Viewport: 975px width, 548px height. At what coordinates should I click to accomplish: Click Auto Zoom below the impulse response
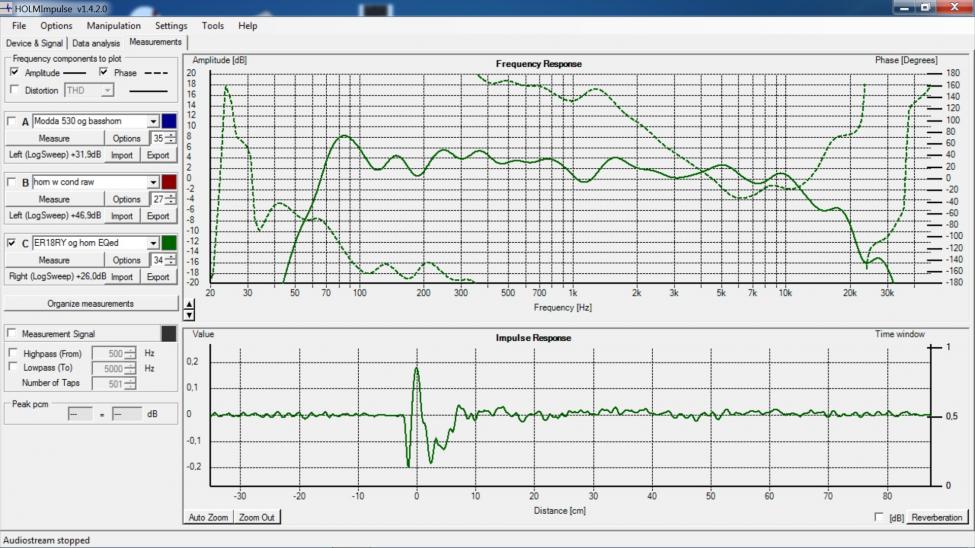click(209, 517)
